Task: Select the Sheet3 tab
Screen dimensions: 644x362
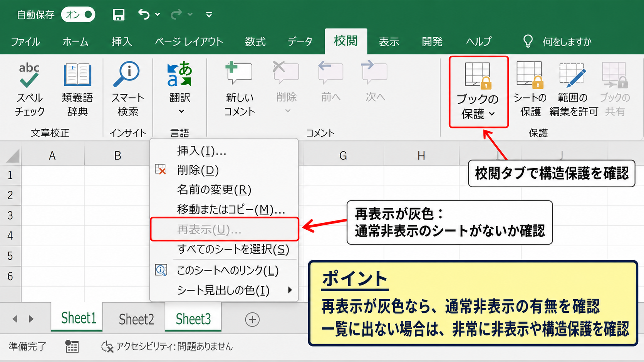Action: [x=193, y=319]
